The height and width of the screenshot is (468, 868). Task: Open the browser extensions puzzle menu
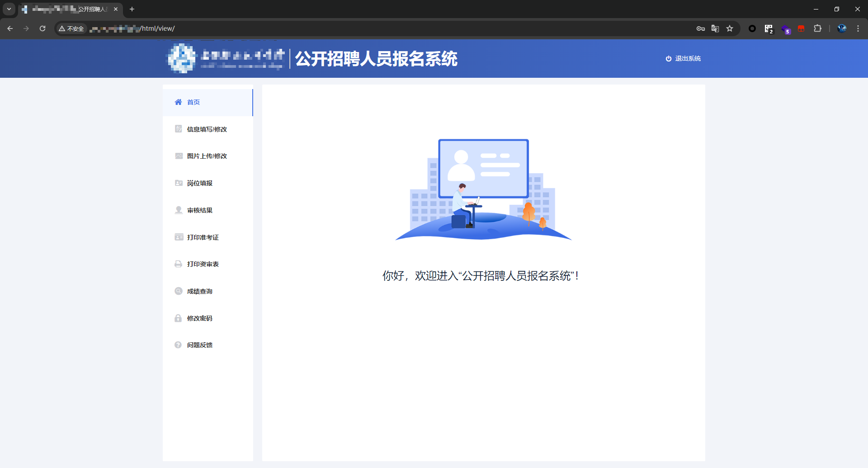tap(817, 28)
